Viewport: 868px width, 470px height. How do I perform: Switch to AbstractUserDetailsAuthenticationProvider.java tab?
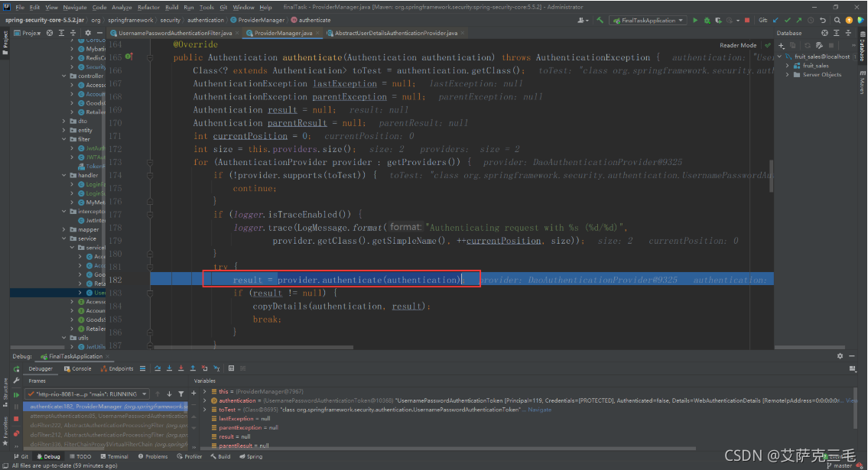tap(396, 33)
